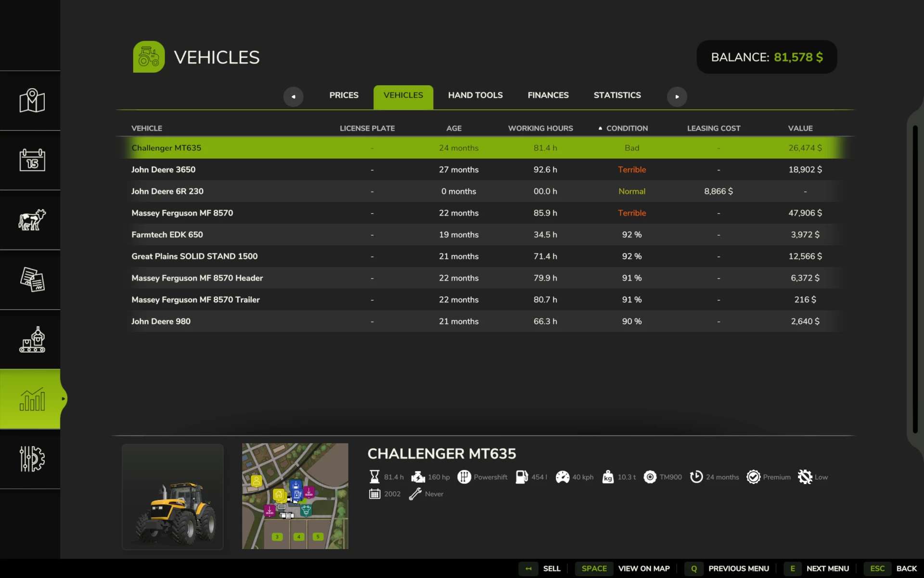The width and height of the screenshot is (924, 578).
Task: Click the left arrow to cycle tabs
Action: coord(293,96)
